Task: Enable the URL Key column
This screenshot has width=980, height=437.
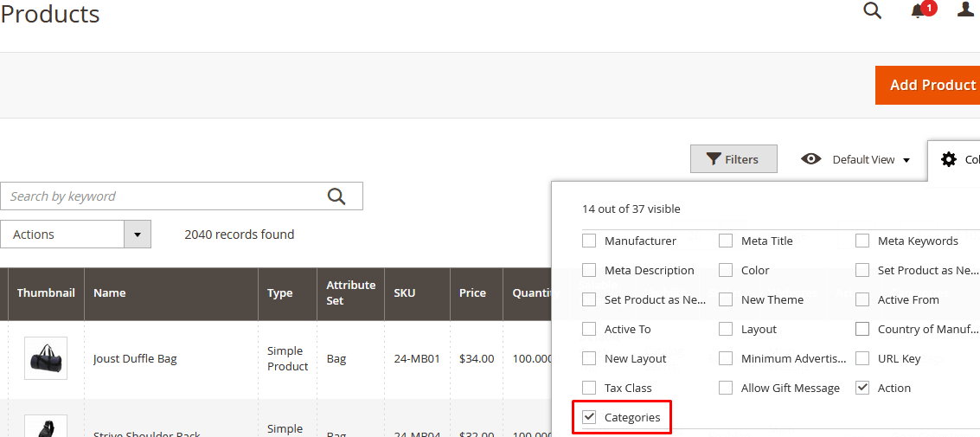Action: (862, 358)
